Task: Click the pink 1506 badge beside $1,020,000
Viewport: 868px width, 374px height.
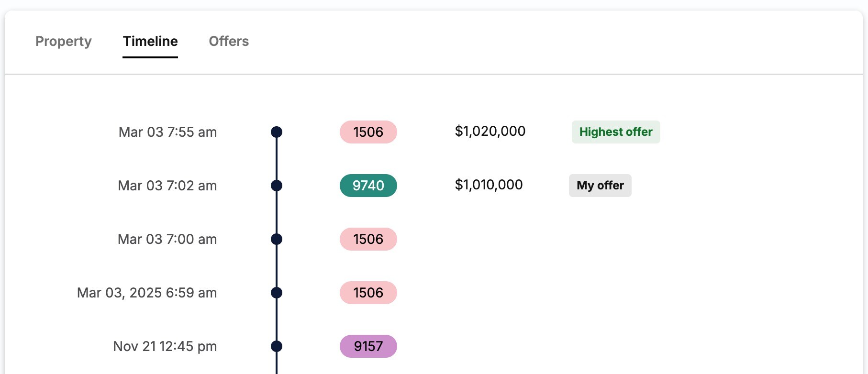Action: (368, 132)
